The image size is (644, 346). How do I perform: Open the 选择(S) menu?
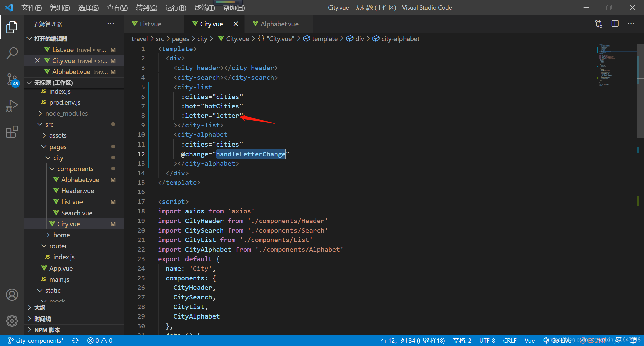point(88,8)
